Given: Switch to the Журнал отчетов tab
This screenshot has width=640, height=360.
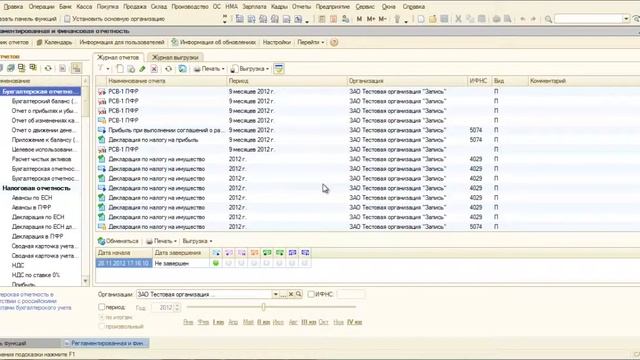Looking at the screenshot, I should click(x=118, y=58).
